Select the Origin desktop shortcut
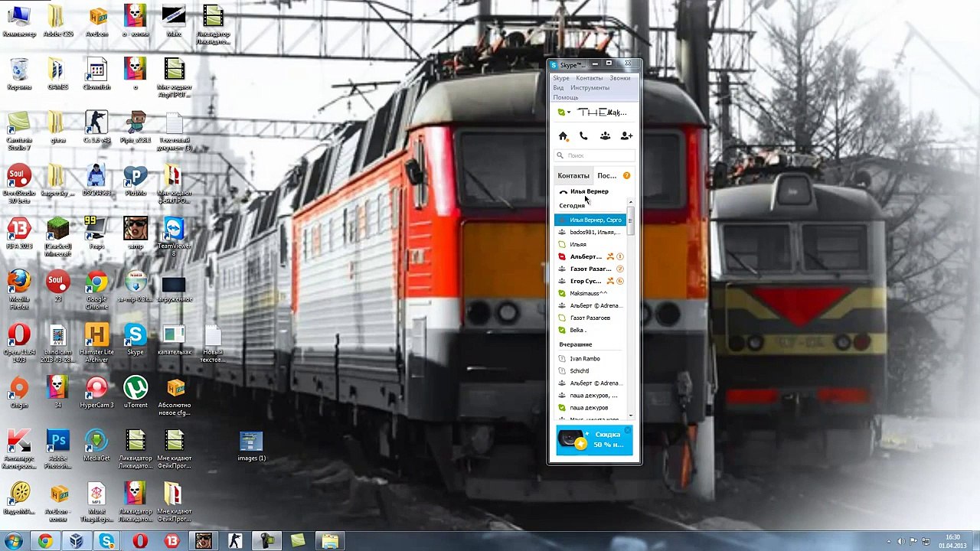980x551 pixels. (x=19, y=392)
